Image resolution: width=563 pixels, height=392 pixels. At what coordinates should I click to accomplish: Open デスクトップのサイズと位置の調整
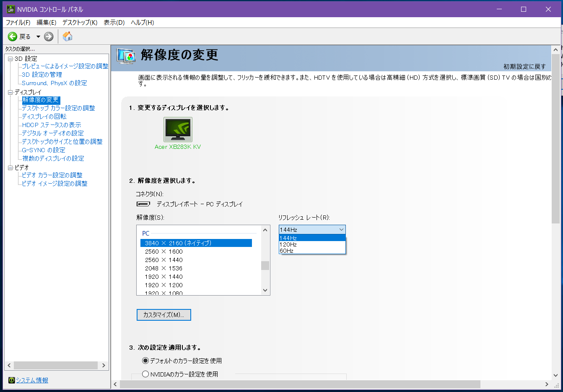pyautogui.click(x=62, y=142)
